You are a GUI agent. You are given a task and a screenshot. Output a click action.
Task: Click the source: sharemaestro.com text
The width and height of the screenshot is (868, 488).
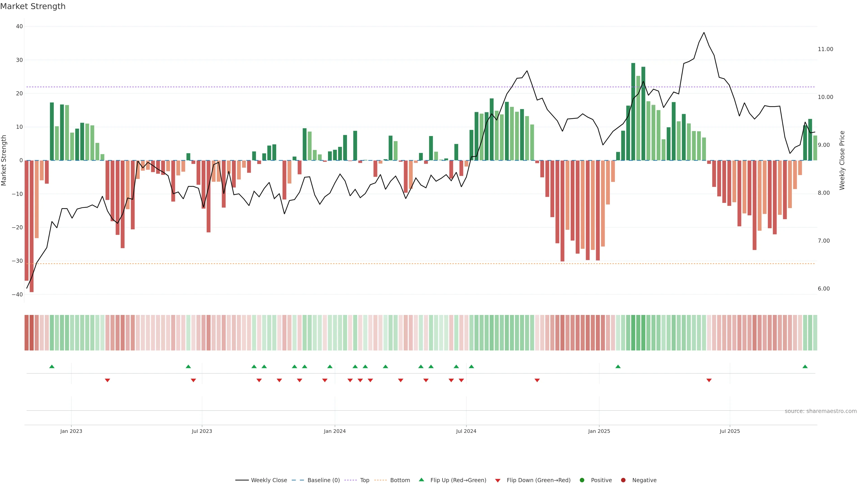pyautogui.click(x=821, y=411)
